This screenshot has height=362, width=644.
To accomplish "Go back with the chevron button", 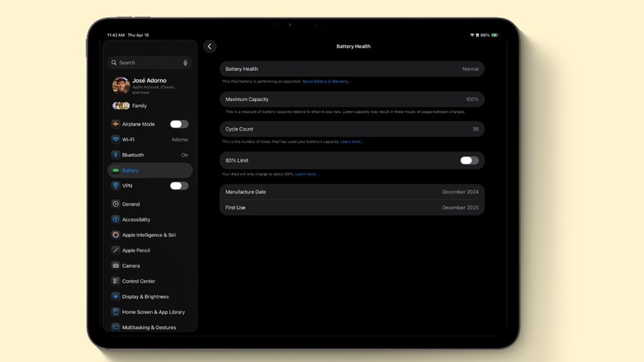I will (210, 46).
